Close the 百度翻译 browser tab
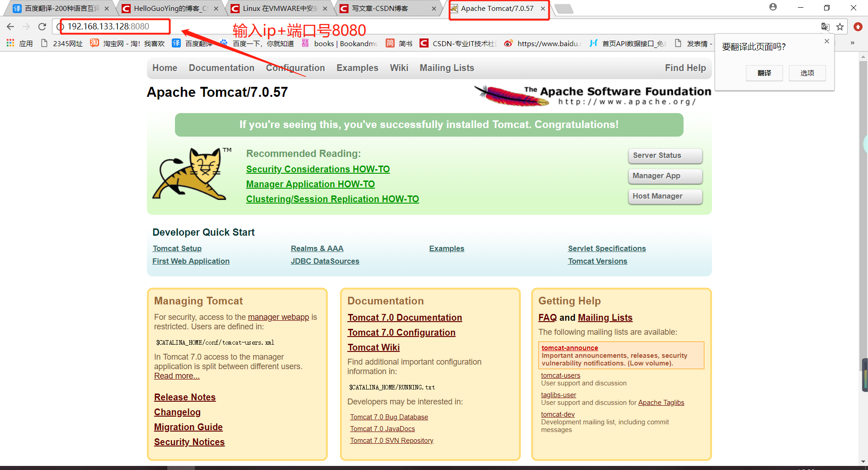The image size is (868, 470). [107, 9]
